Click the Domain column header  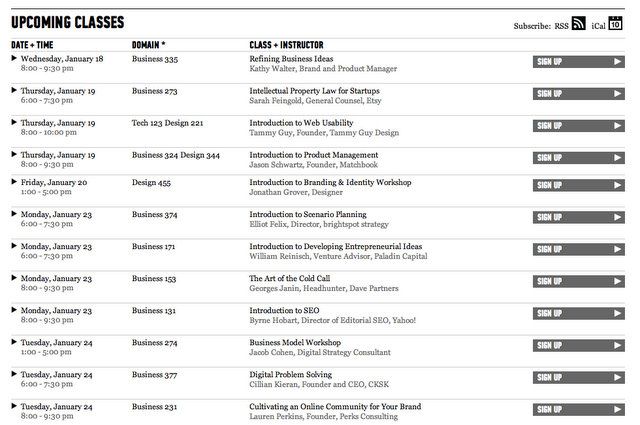pos(148,45)
